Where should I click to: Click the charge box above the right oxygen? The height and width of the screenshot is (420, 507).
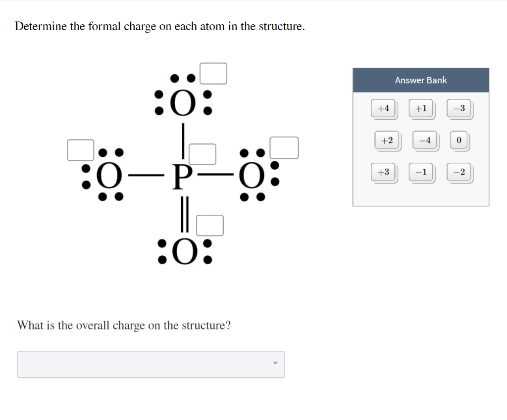click(285, 147)
